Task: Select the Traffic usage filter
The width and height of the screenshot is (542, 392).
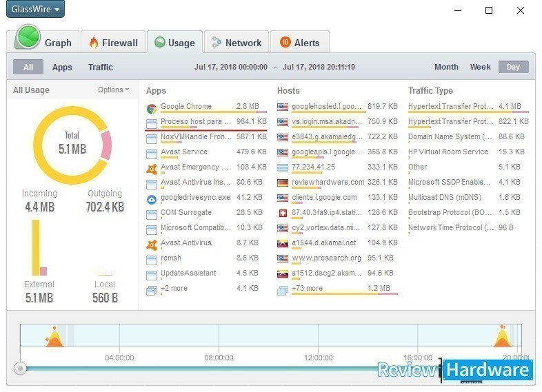Action: (101, 67)
